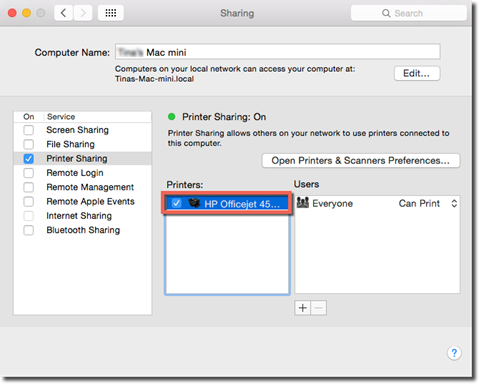Click the green Printer Sharing status indicator

172,117
